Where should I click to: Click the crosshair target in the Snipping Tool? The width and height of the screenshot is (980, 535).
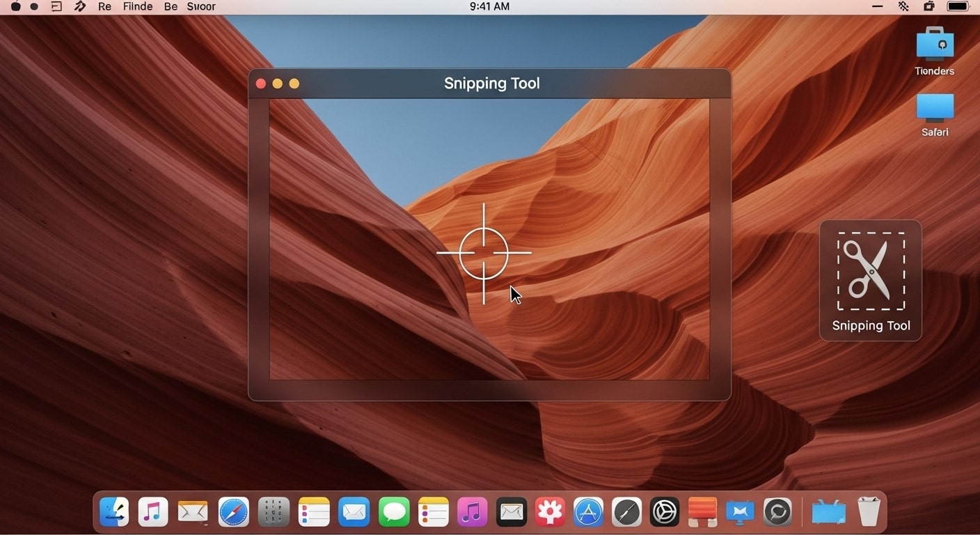point(484,253)
